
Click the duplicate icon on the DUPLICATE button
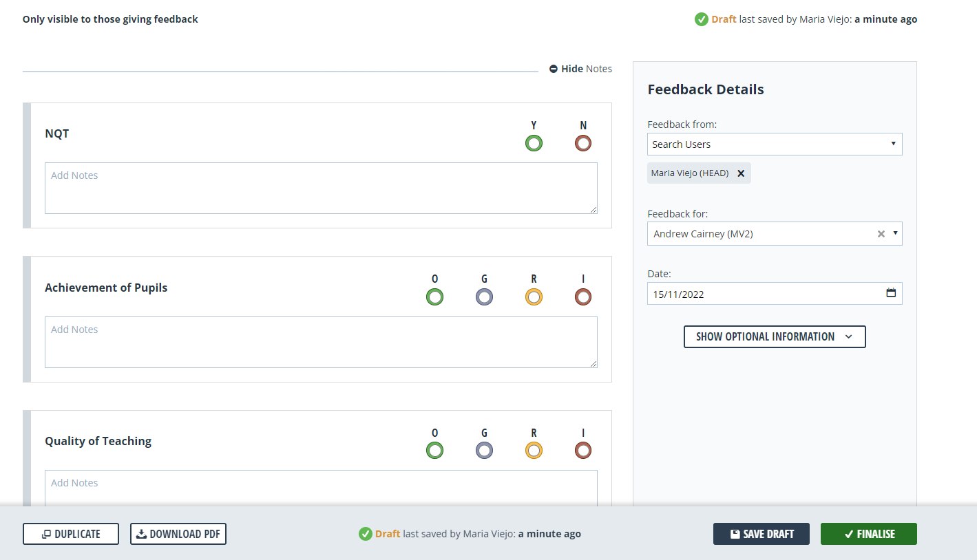coord(47,533)
